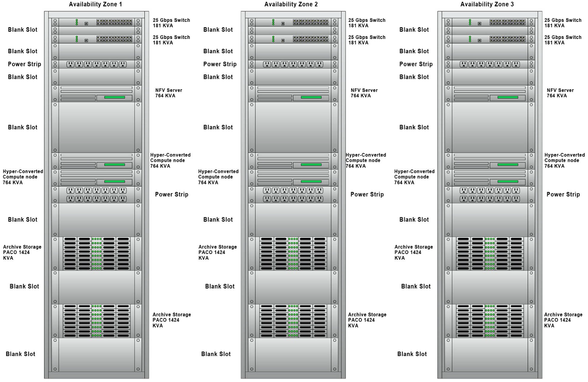
Task: Click the lower Hyper-Converted Compute node in Zone 3 rack
Action: coord(489,178)
